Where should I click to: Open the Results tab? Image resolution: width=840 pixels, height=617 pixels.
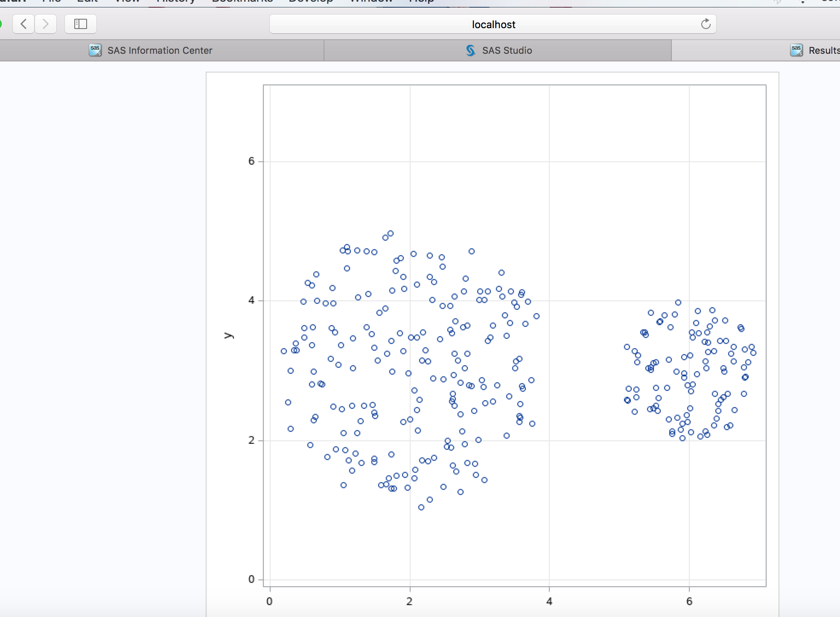point(823,50)
